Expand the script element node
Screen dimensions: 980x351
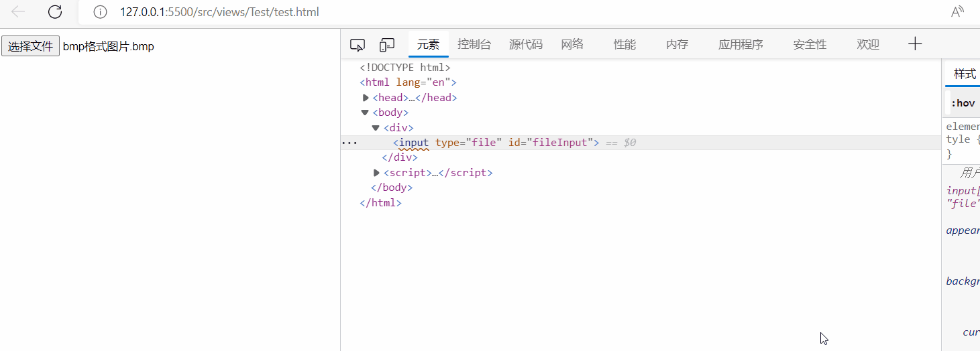pos(376,173)
